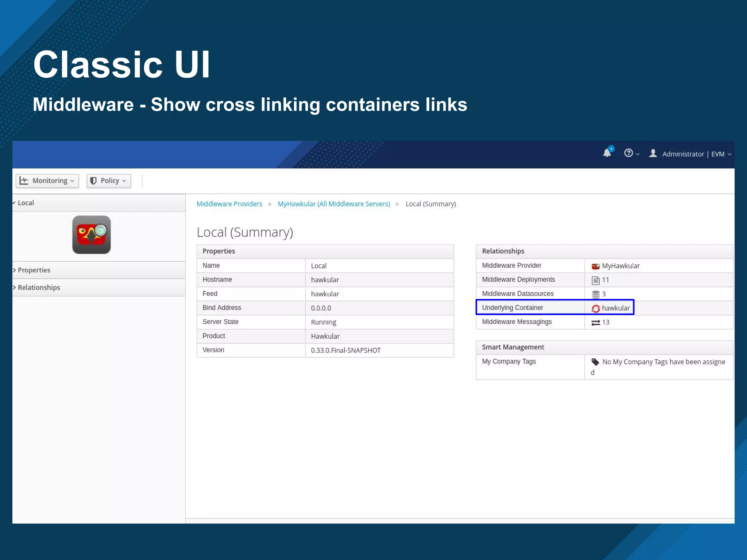The image size is (747, 560).
Task: Open the 3 middleware datasources link
Action: [x=604, y=294]
